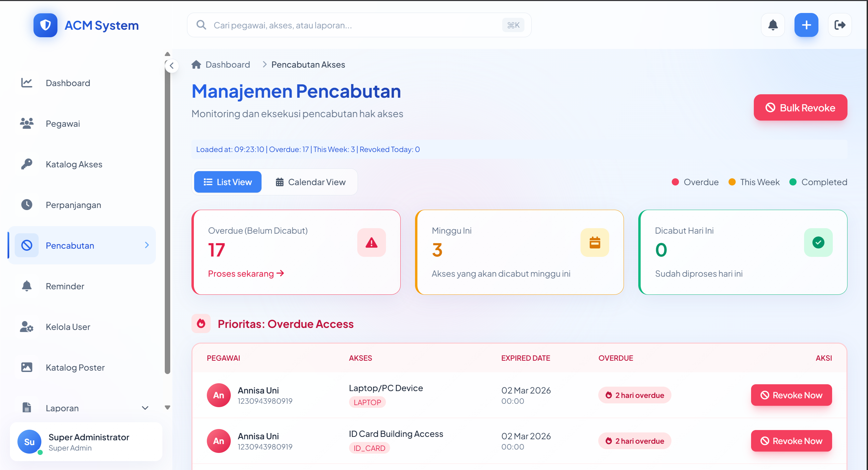Click the calendar icon on Minggu Ini card
The width and height of the screenshot is (868, 470).
(x=595, y=243)
